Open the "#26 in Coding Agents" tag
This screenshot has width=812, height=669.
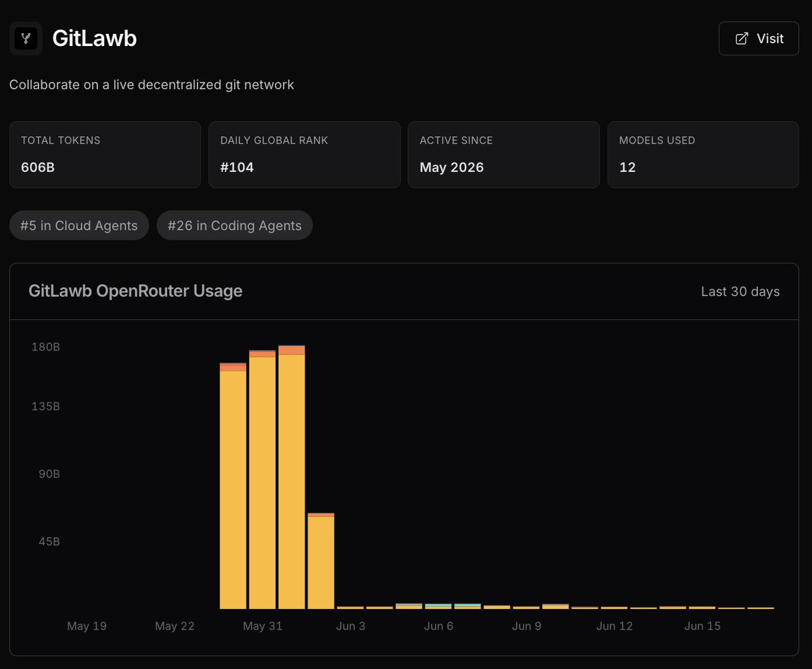[235, 225]
